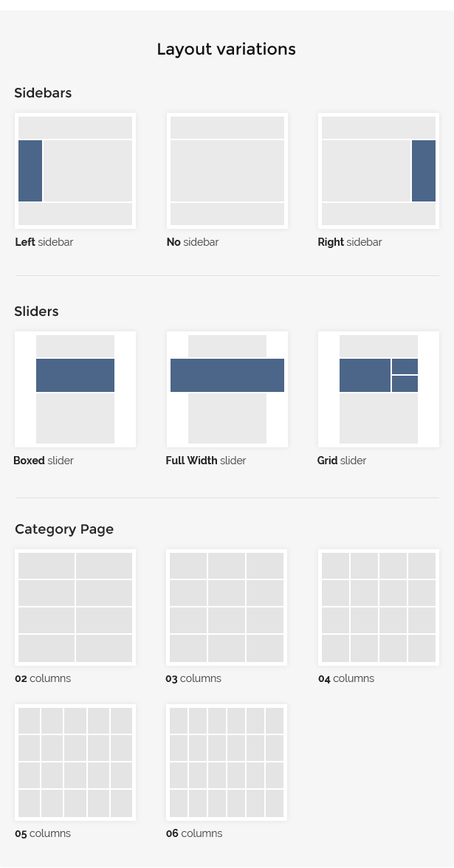This screenshot has width=454, height=868.
Task: Click the 'Right sidebar' text label
Action: (350, 242)
